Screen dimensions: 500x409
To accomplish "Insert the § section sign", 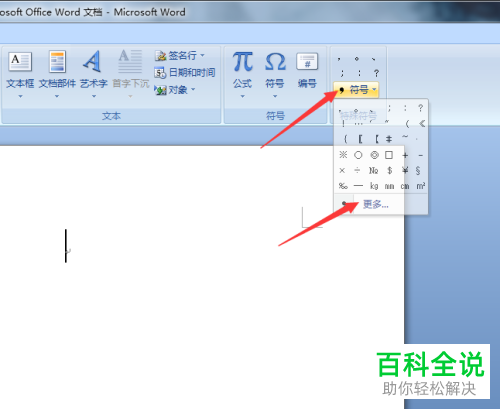I will [x=418, y=171].
